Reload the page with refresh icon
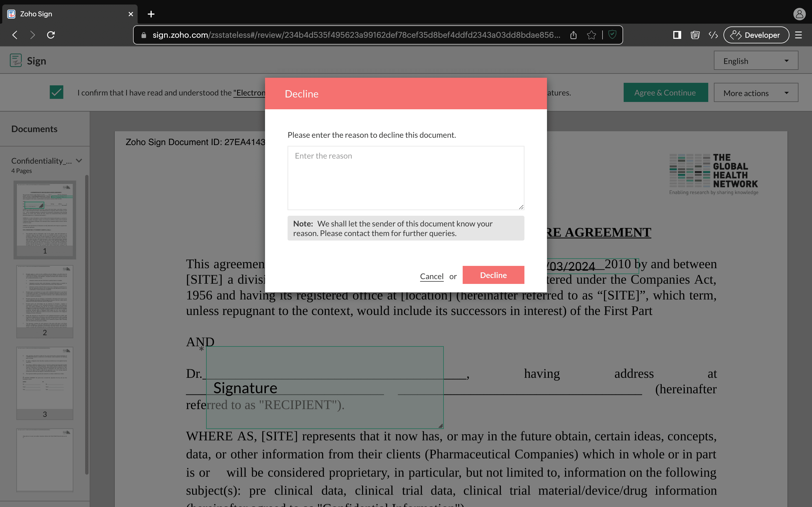The image size is (812, 507). point(51,35)
